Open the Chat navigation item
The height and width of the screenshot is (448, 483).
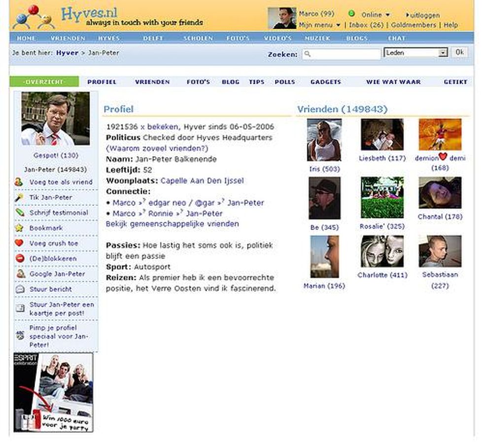pos(396,38)
